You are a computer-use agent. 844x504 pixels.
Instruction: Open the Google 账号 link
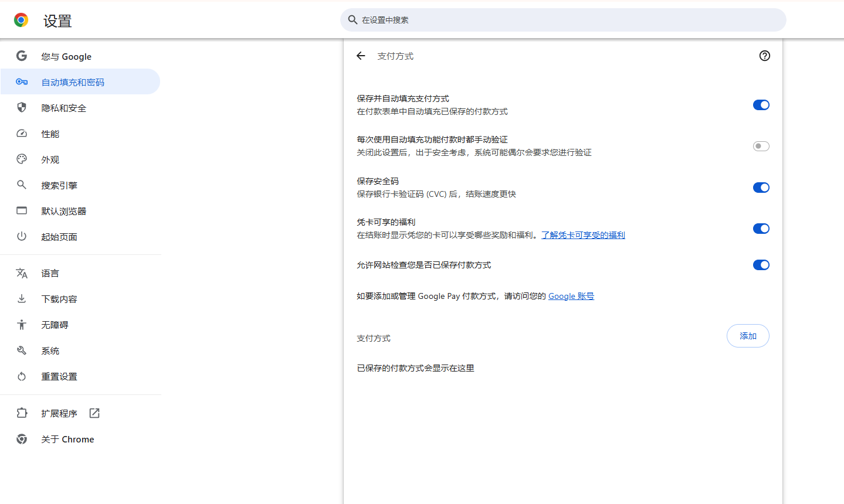pyautogui.click(x=571, y=296)
